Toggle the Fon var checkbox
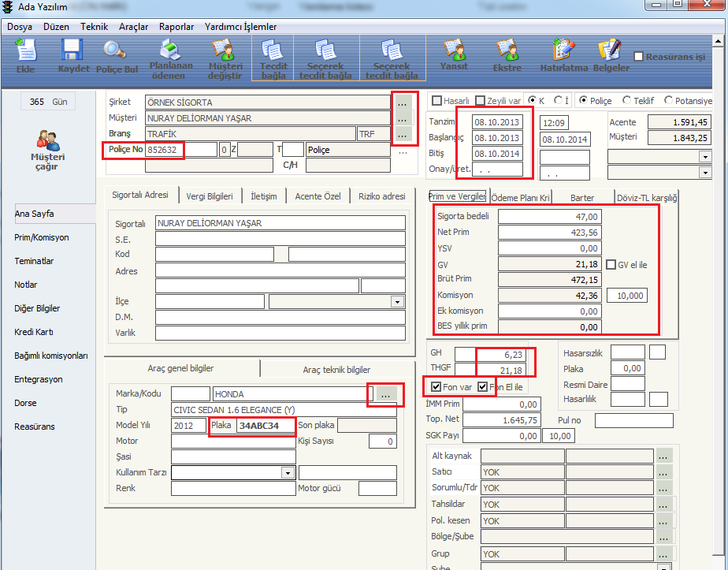Screen dimensions: 728x570 tap(436, 387)
